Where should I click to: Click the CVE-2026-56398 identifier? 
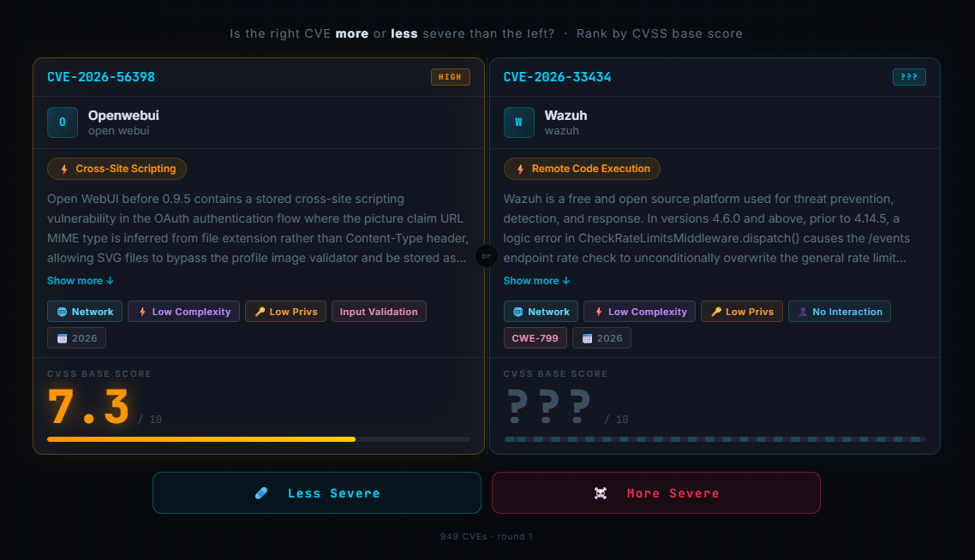tap(101, 77)
